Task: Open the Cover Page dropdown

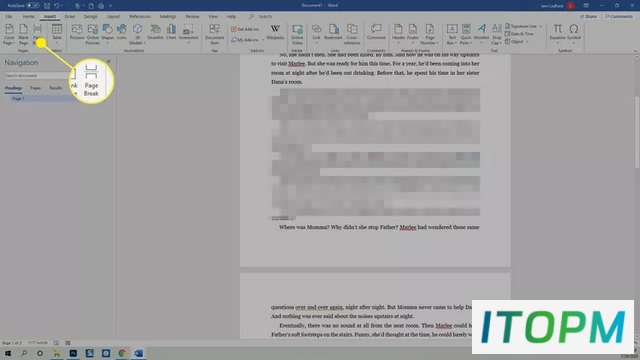Action: click(9, 34)
